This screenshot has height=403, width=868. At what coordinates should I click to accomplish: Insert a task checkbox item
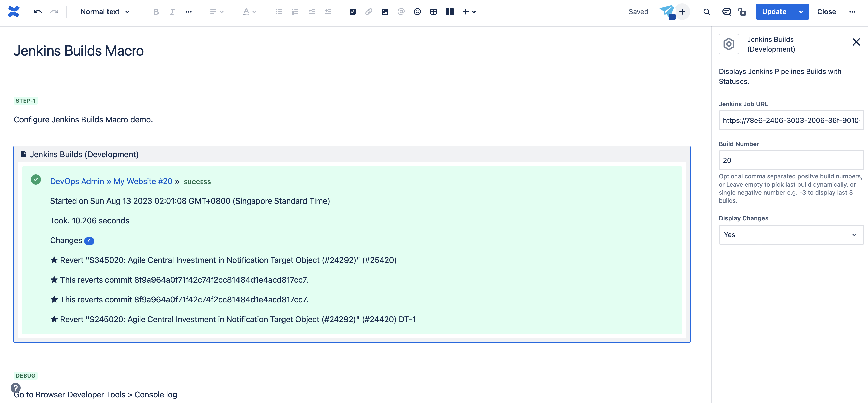[x=353, y=11]
